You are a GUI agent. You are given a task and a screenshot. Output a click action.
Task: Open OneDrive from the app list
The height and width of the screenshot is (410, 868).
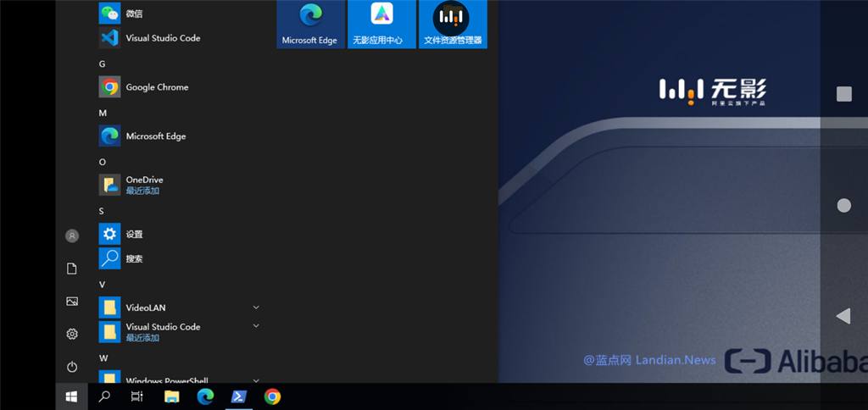pos(179,185)
